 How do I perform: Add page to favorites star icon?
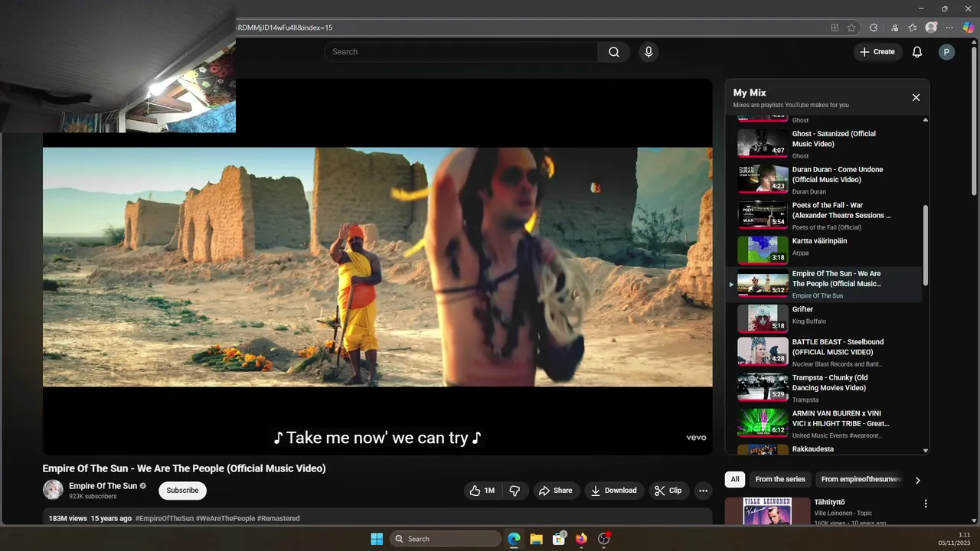coord(851,28)
